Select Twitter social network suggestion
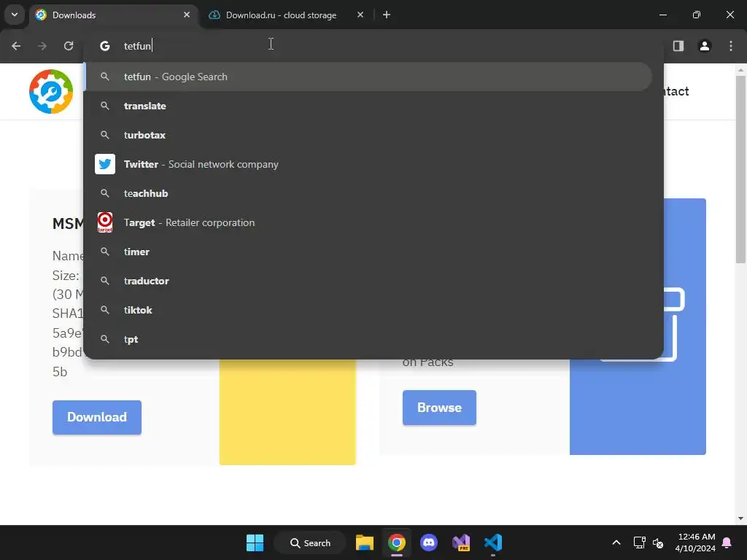Screen dimensions: 747x560 (x=368, y=164)
